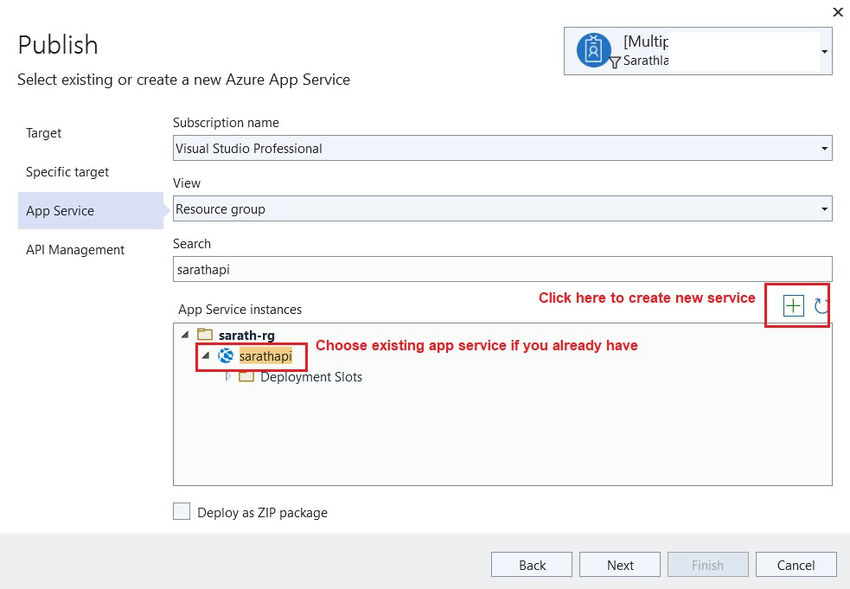Collapse the sarath-rg tree node
The image size is (850, 589).
(185, 335)
